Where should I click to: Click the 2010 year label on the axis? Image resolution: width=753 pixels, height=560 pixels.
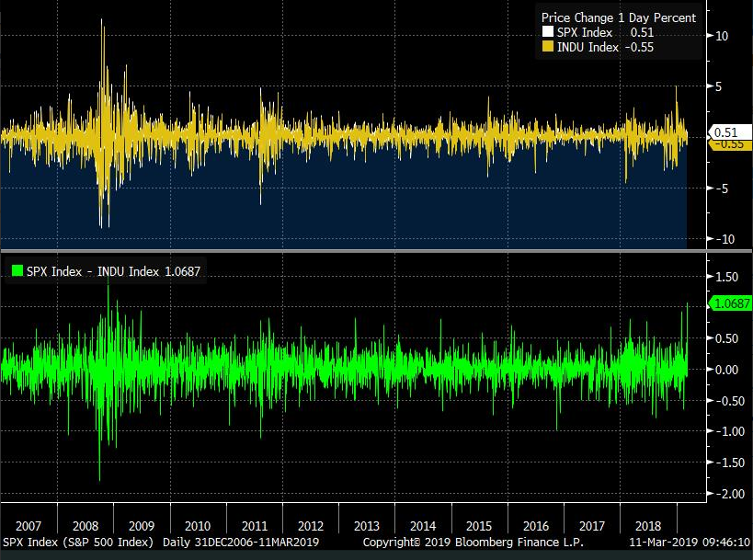click(x=198, y=526)
